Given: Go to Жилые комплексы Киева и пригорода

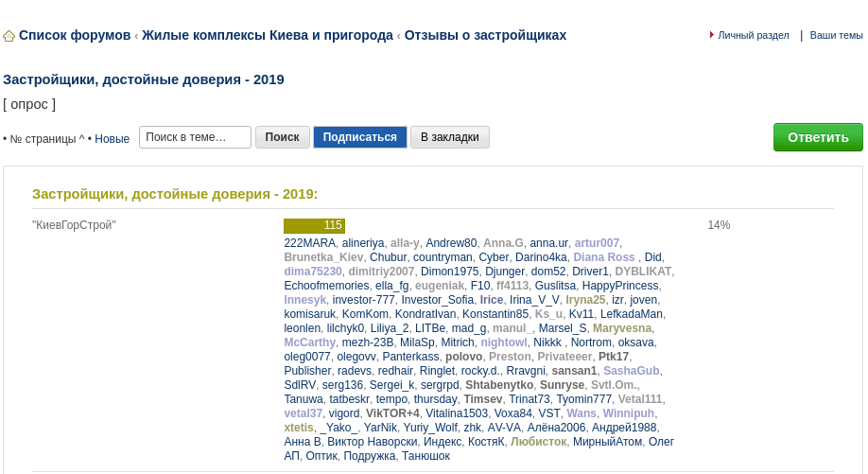Looking at the screenshot, I should [x=268, y=35].
